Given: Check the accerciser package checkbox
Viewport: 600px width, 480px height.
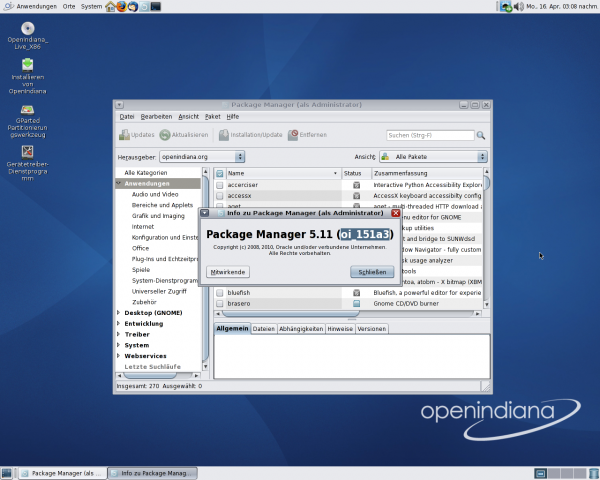Looking at the screenshot, I should 220,185.
